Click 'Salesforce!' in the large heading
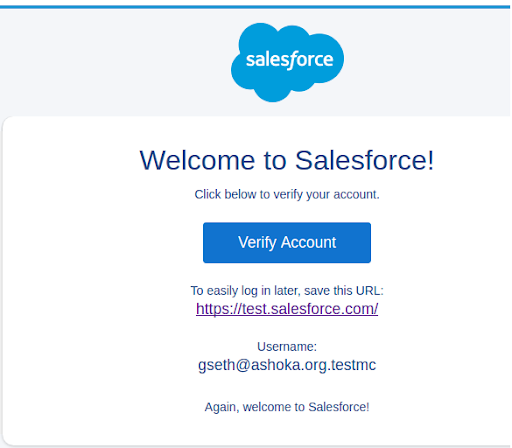 point(365,160)
